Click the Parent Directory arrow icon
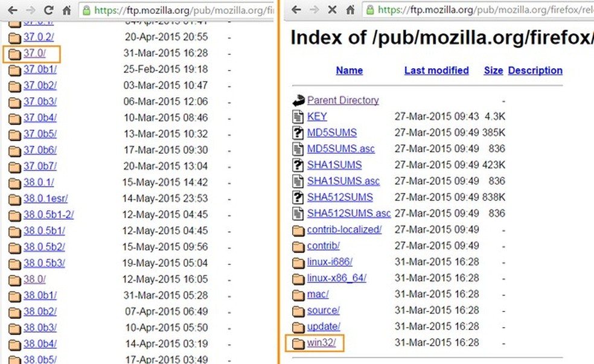The height and width of the screenshot is (364, 594). coord(298,100)
